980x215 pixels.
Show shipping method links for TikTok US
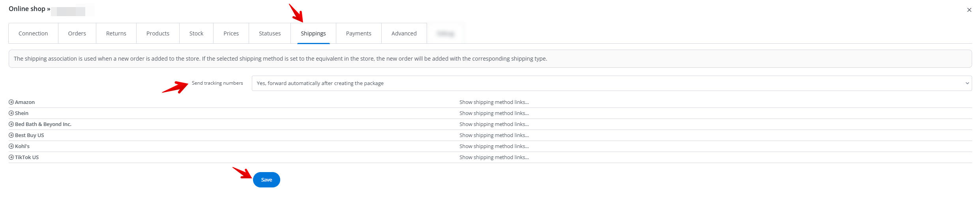click(494, 157)
